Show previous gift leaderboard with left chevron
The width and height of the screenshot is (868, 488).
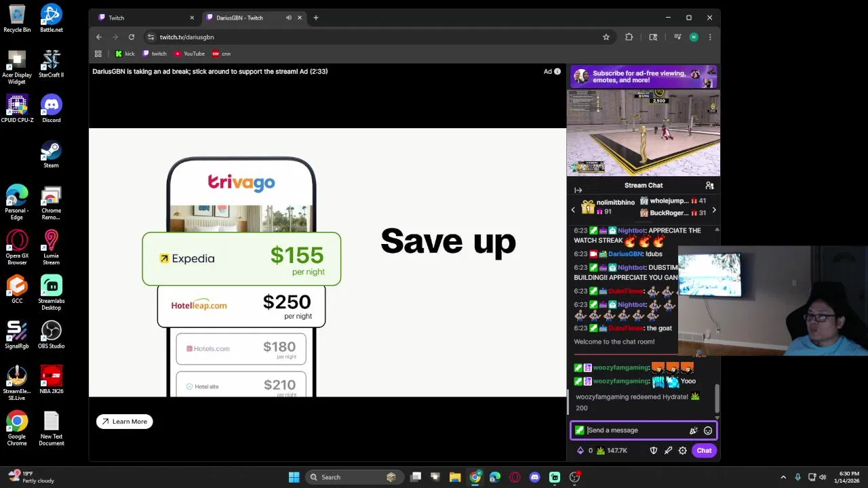573,209
